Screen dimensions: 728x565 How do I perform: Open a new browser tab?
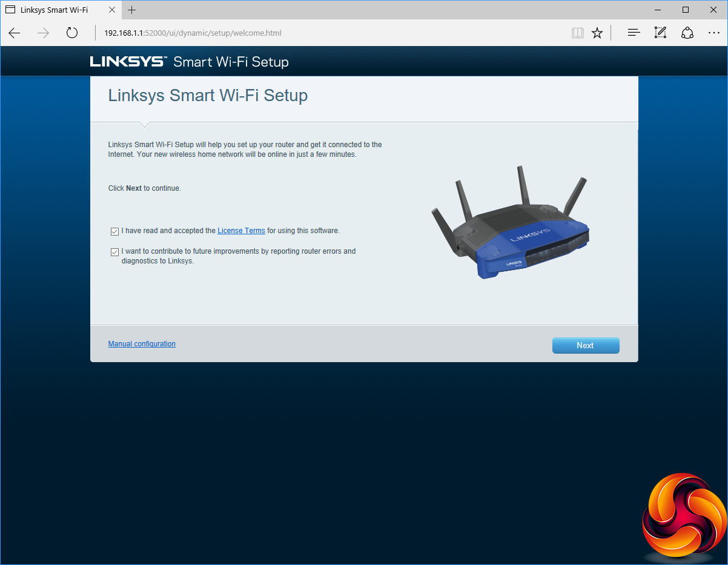(x=132, y=10)
